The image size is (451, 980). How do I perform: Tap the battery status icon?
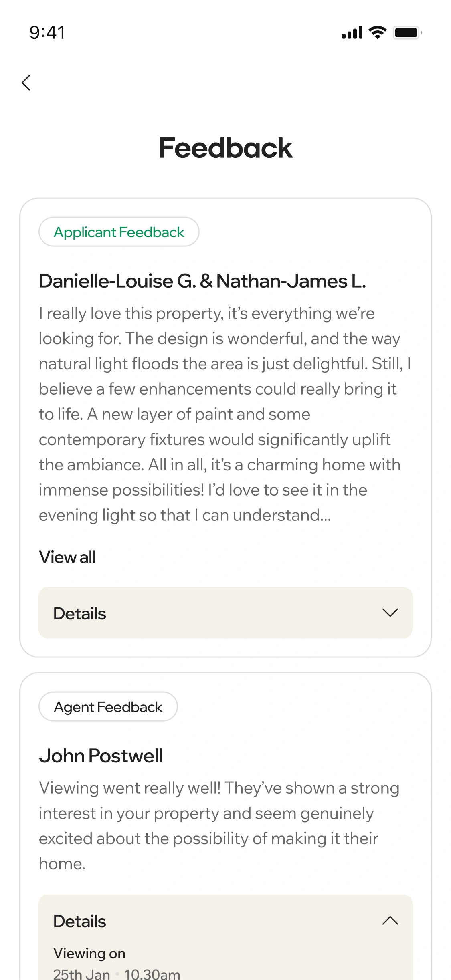407,32
